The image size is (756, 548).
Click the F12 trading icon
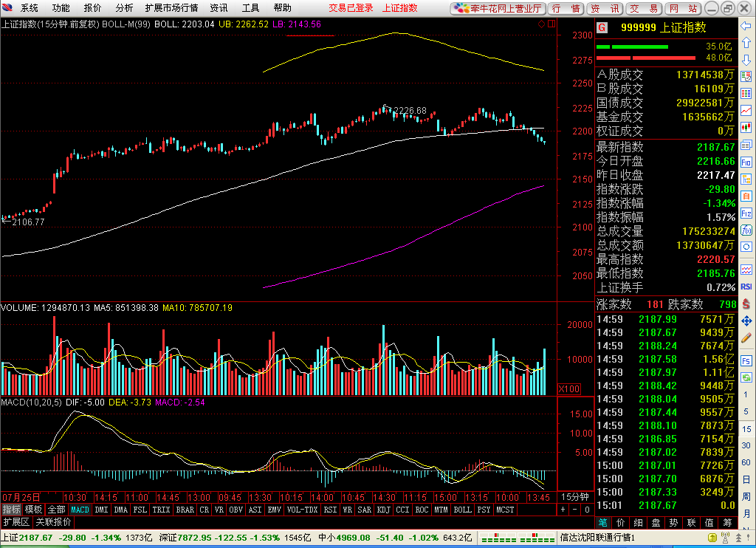746,213
